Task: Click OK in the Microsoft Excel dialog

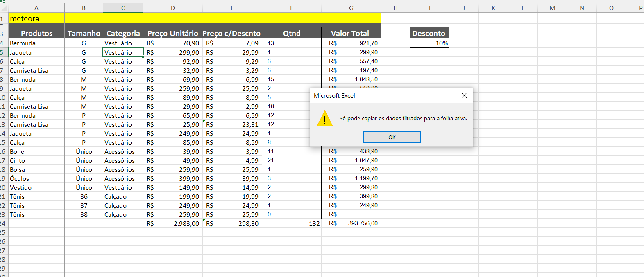Action: pyautogui.click(x=392, y=137)
